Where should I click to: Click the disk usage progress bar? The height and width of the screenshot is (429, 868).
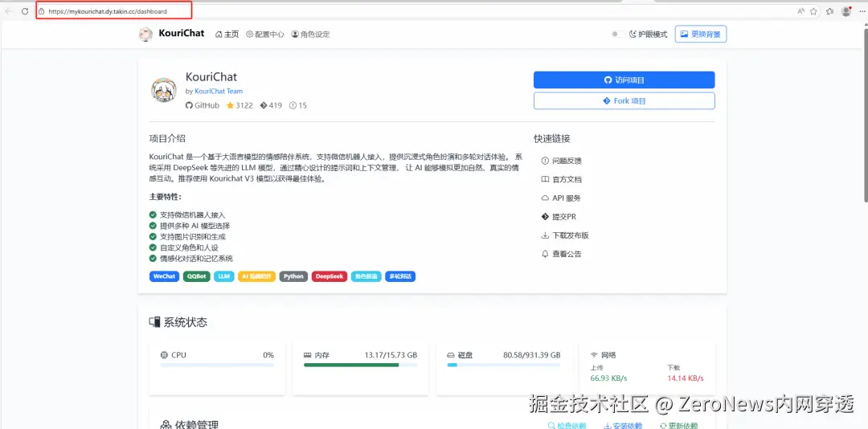[x=504, y=365]
